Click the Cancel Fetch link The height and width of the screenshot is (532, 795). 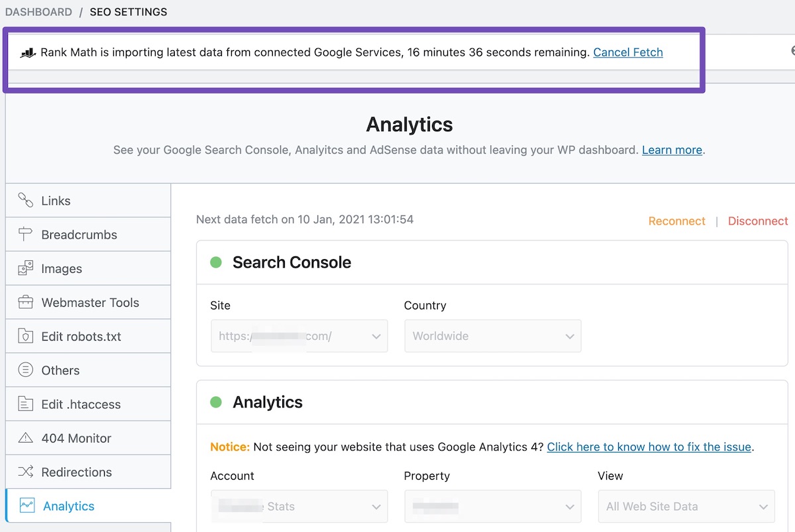click(628, 52)
